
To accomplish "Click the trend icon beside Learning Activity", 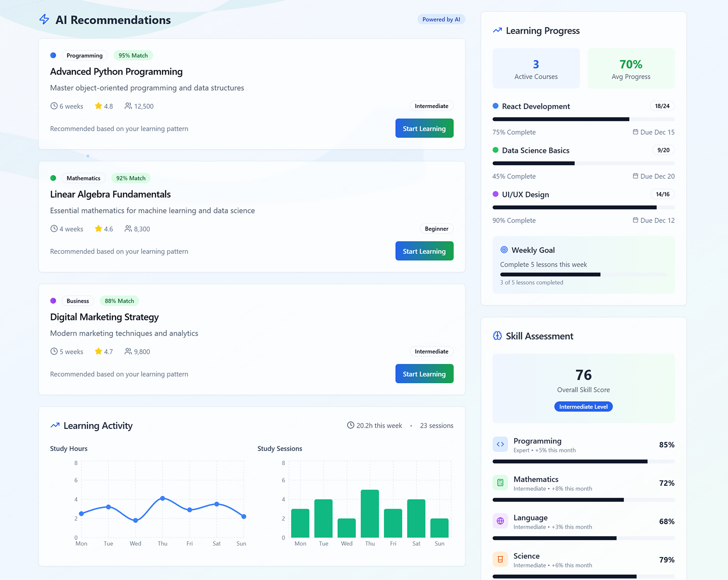I will [55, 425].
